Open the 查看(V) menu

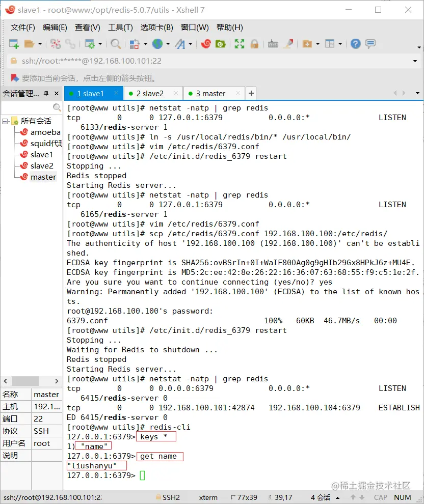pyautogui.click(x=88, y=27)
